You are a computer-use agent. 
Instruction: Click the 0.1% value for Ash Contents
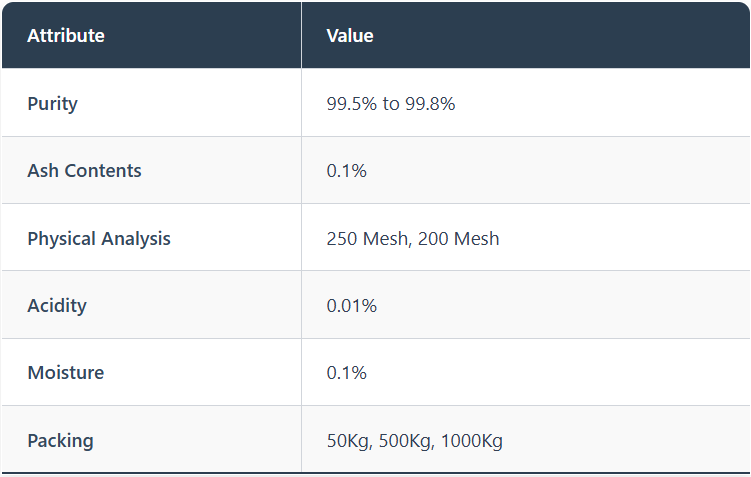(346, 171)
